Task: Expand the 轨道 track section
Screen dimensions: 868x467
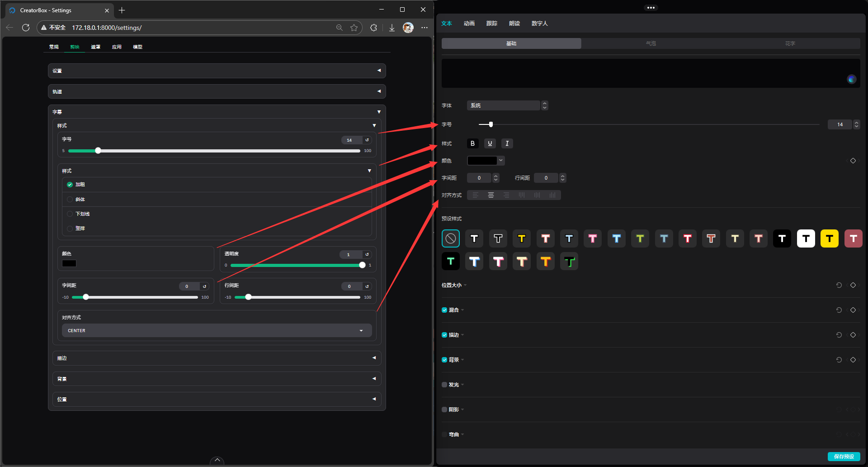Action: pos(217,91)
